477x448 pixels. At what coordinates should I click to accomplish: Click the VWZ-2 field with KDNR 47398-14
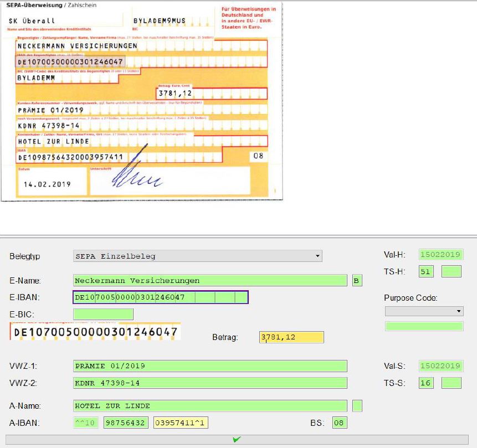click(x=210, y=383)
